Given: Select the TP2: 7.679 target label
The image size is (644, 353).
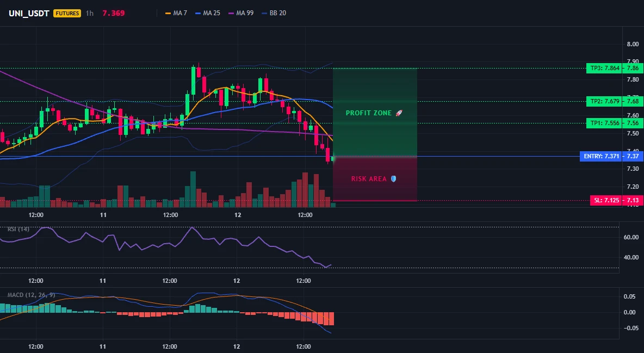Looking at the screenshot, I should 605,102.
